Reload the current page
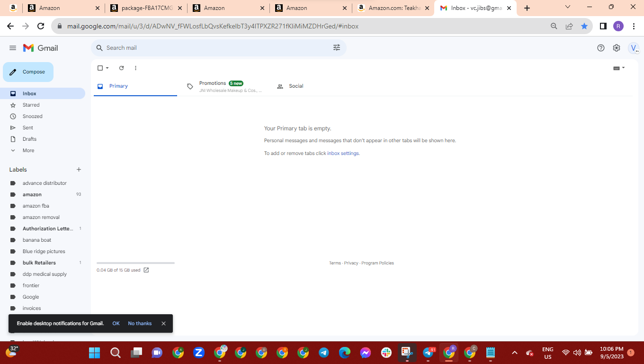Viewport: 644px width, 364px height. [41, 27]
